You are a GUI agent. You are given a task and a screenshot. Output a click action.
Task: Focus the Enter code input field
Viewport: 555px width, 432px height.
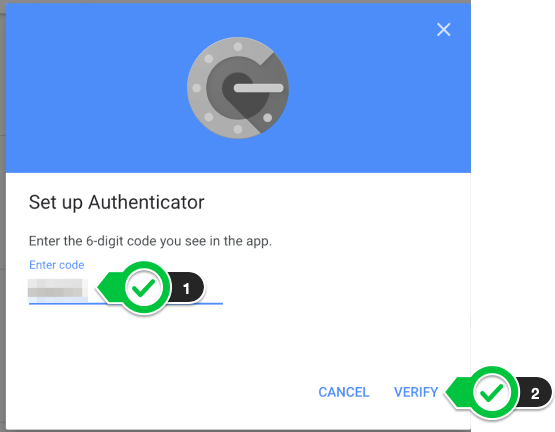point(126,289)
